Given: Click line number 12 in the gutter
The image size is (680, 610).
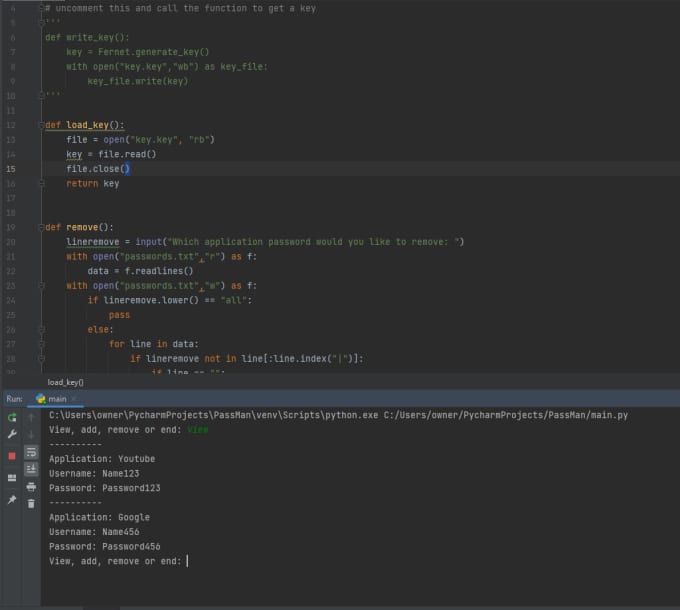Looking at the screenshot, I should point(11,125).
